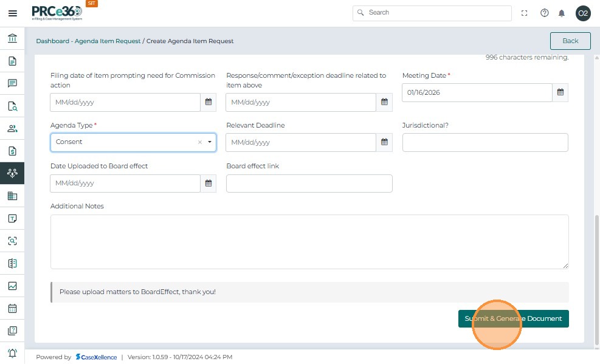Viewport: 600px width, 364px height.
Task: Open the Meeting Date calendar picker
Action: click(x=560, y=92)
